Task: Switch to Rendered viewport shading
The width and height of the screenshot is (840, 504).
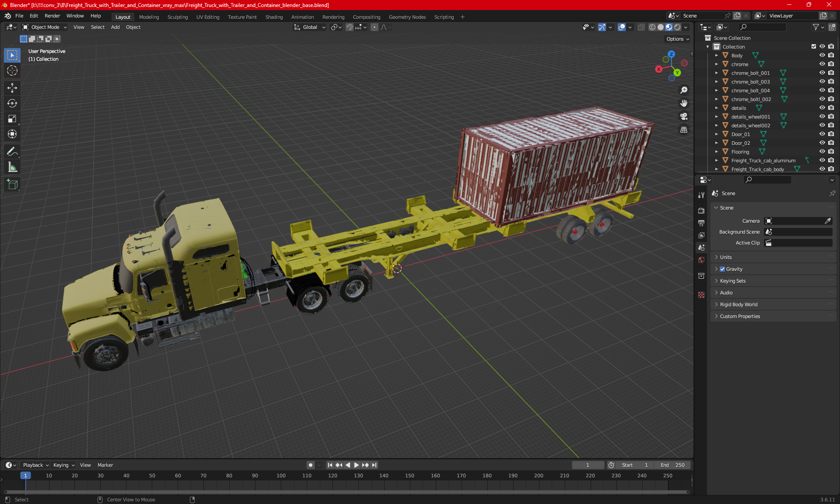Action: coord(677,27)
